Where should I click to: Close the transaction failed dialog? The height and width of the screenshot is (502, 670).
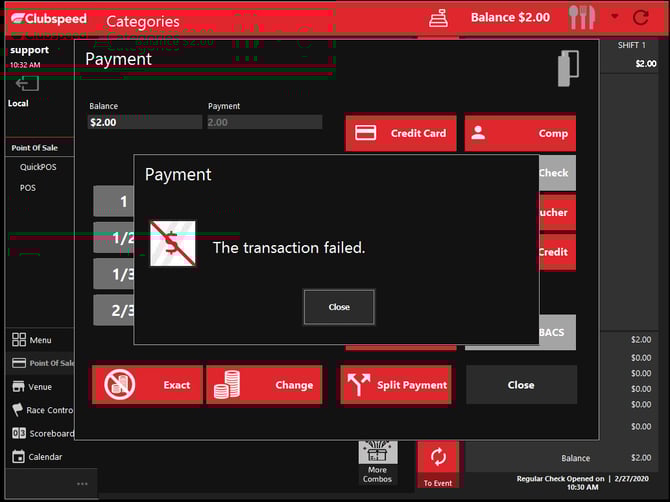[339, 307]
